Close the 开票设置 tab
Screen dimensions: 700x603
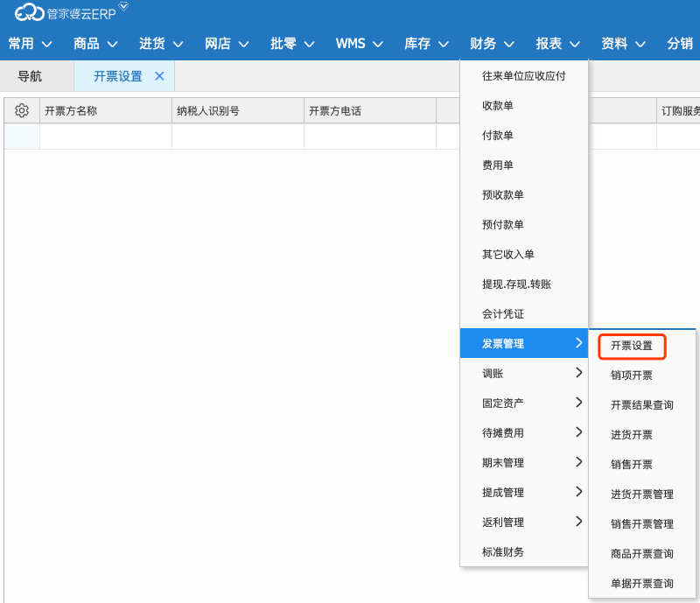(x=159, y=76)
